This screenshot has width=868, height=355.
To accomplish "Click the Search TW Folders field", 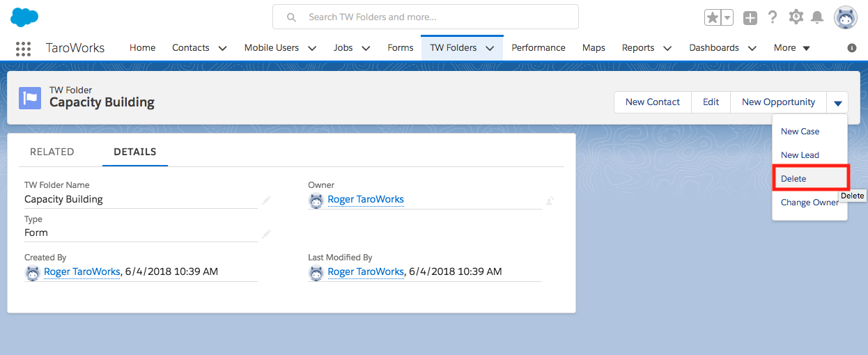I will tap(426, 17).
